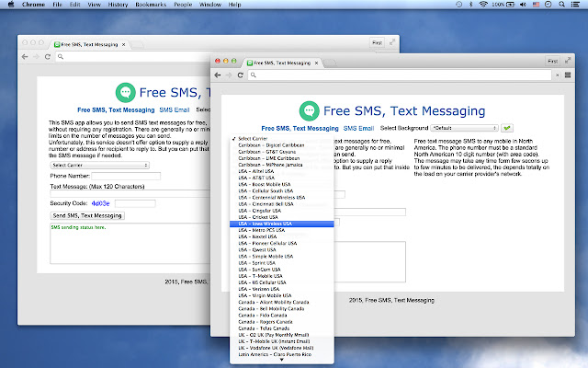Click the back arrow in the rear browser window

tap(25, 57)
